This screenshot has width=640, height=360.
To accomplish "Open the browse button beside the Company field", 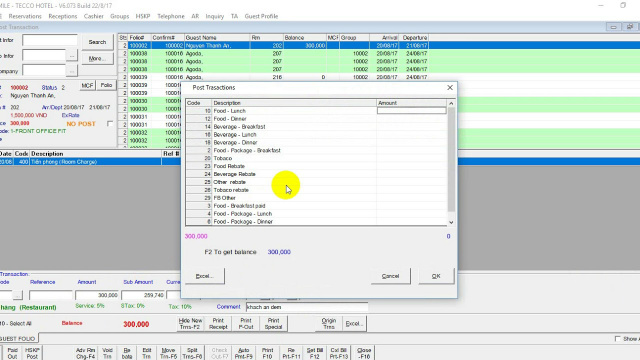I will [72, 71].
